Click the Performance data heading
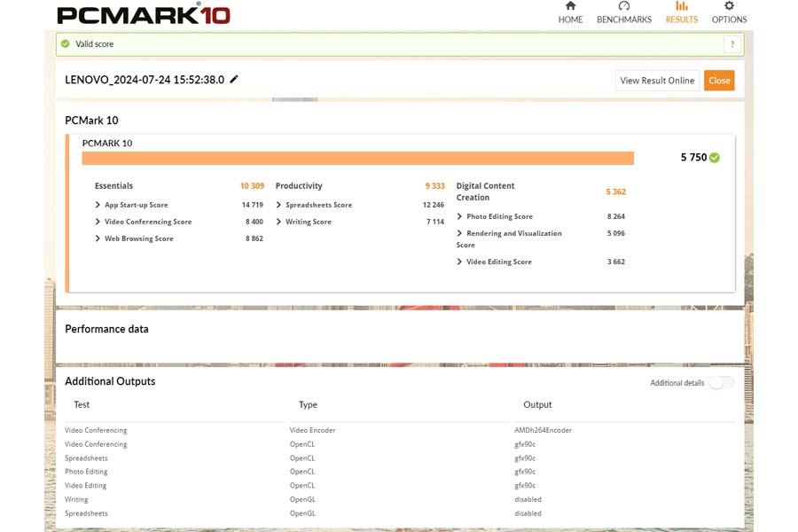The width and height of the screenshot is (798, 532). coord(107,329)
